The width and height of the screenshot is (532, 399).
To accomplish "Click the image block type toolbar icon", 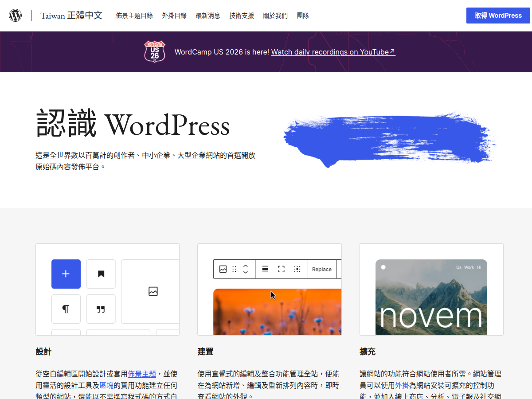I will 223,269.
